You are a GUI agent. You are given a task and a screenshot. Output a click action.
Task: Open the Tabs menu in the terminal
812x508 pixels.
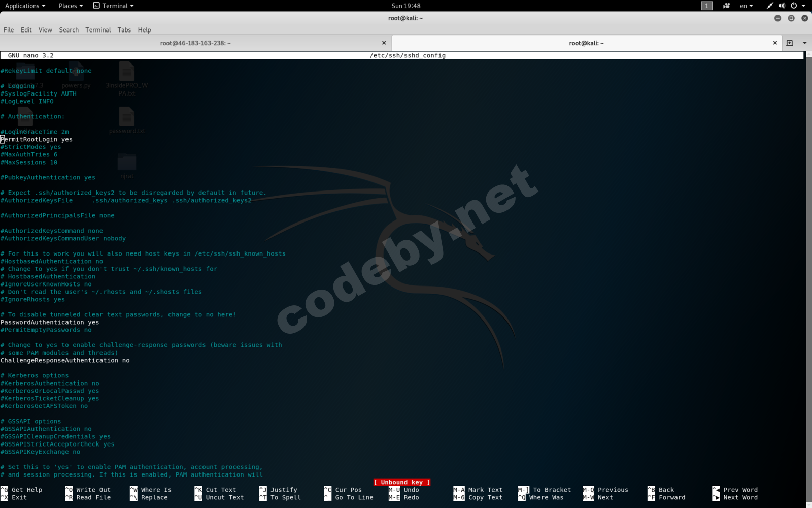[124, 30]
